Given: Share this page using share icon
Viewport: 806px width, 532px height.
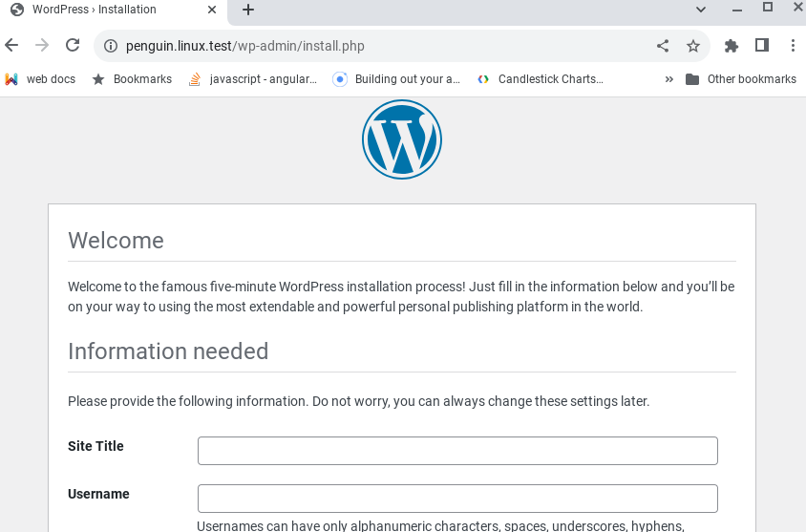Looking at the screenshot, I should 663,46.
